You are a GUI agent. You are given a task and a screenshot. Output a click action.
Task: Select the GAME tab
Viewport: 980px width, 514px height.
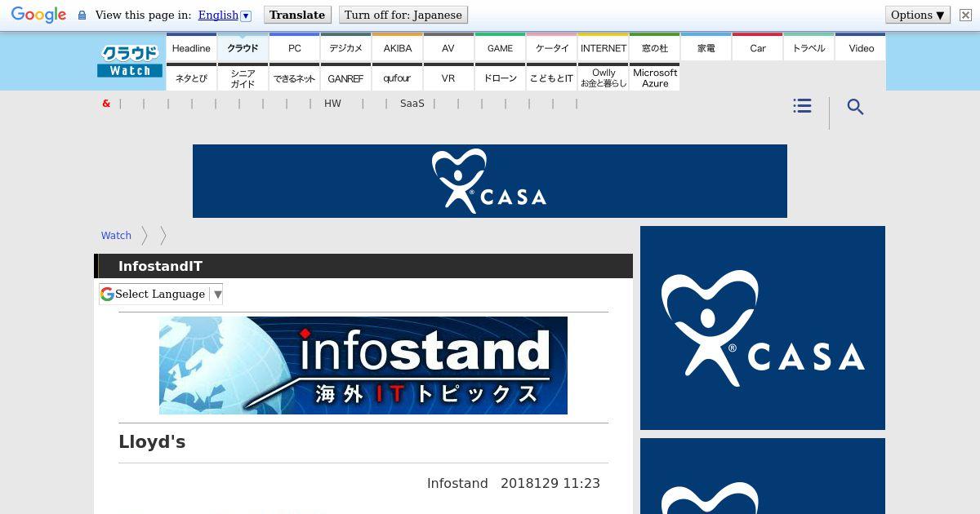[500, 47]
